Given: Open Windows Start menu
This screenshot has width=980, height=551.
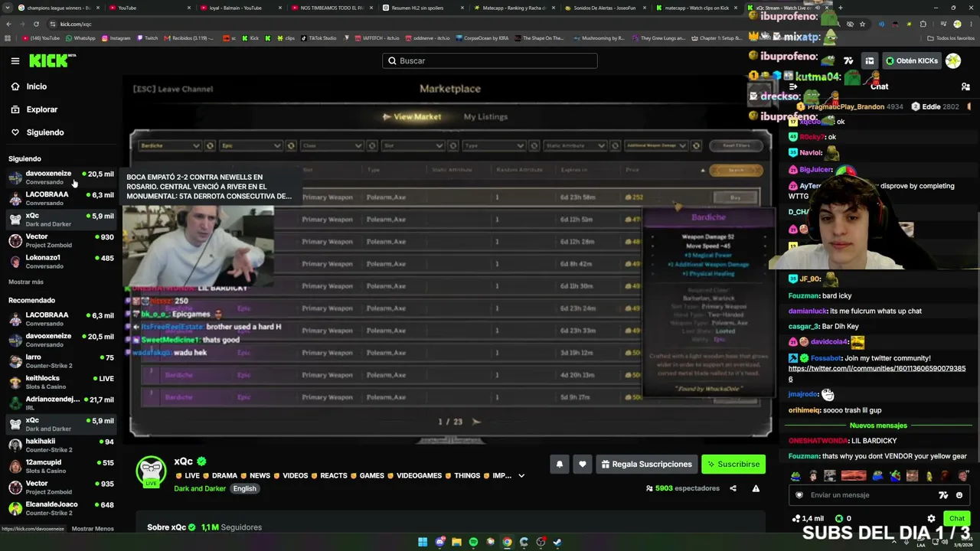Looking at the screenshot, I should tap(423, 542).
